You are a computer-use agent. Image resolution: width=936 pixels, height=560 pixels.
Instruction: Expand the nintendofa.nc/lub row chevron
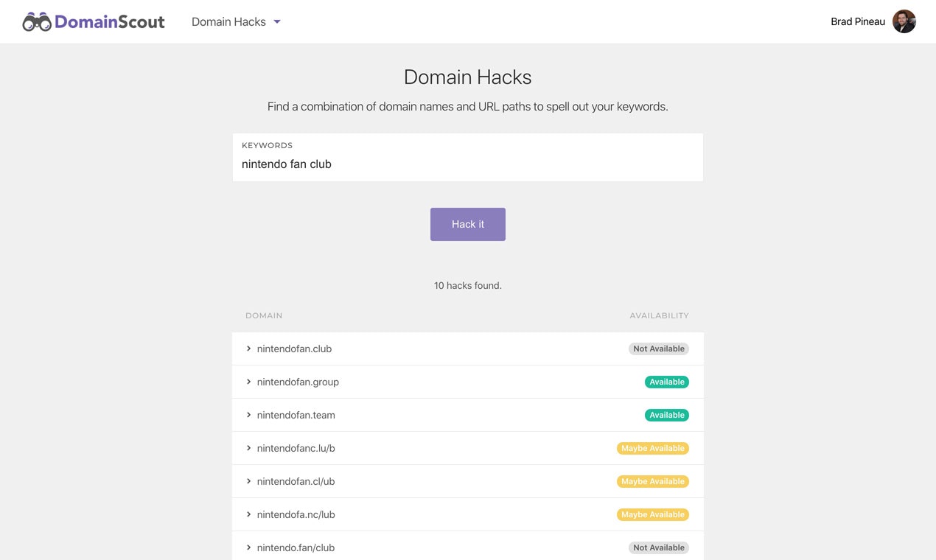coord(248,514)
